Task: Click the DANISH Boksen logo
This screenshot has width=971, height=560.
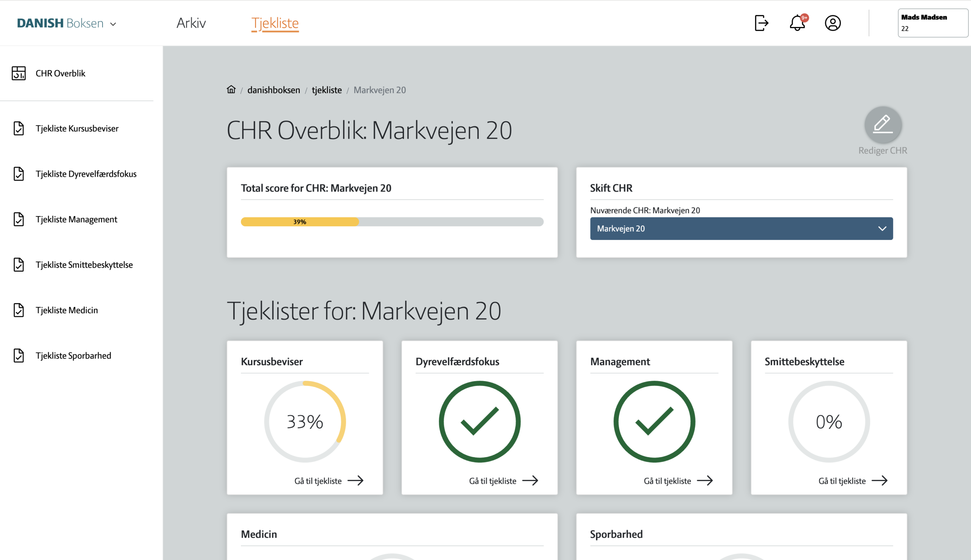Action: [60, 23]
